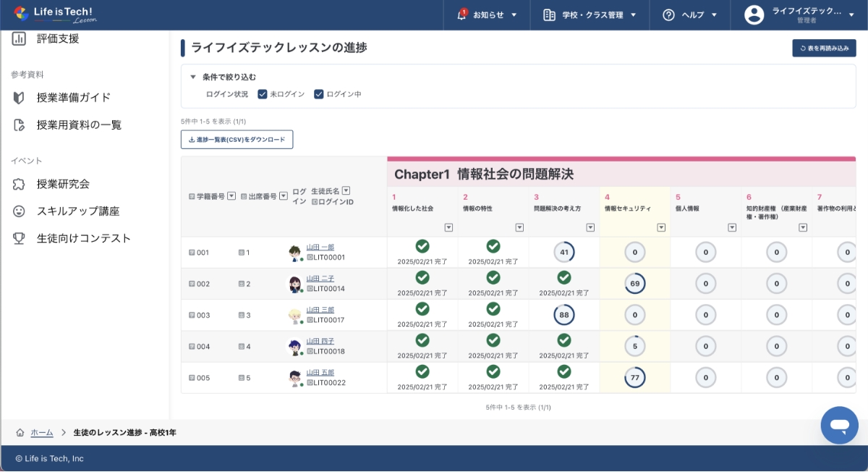Open the 学校・クラス管理 menu
Viewport: 868px width, 472px height.
(589, 14)
